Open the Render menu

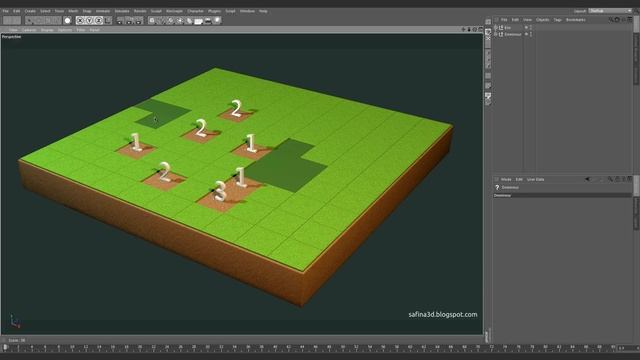140,11
